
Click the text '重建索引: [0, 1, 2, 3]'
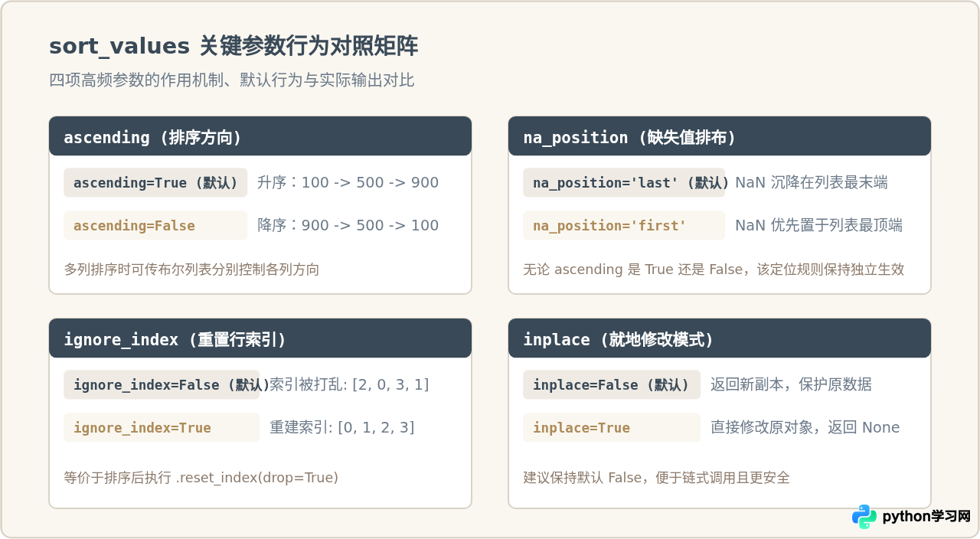coord(342,427)
